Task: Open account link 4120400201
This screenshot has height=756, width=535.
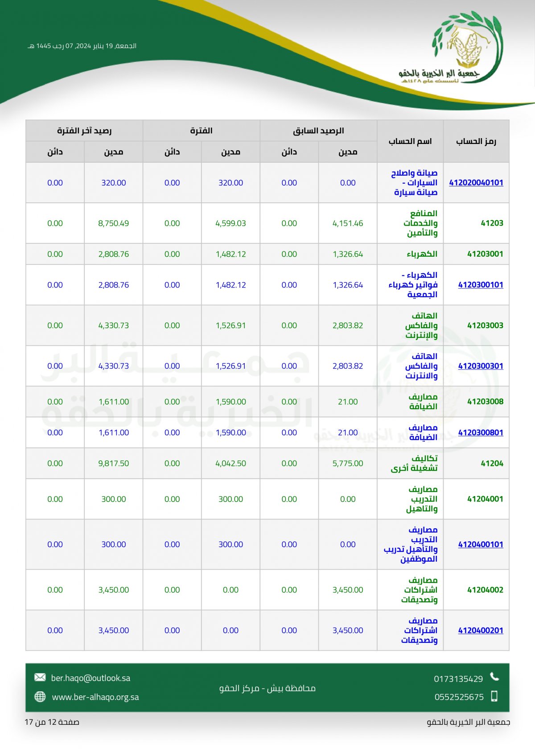Action: [x=480, y=630]
